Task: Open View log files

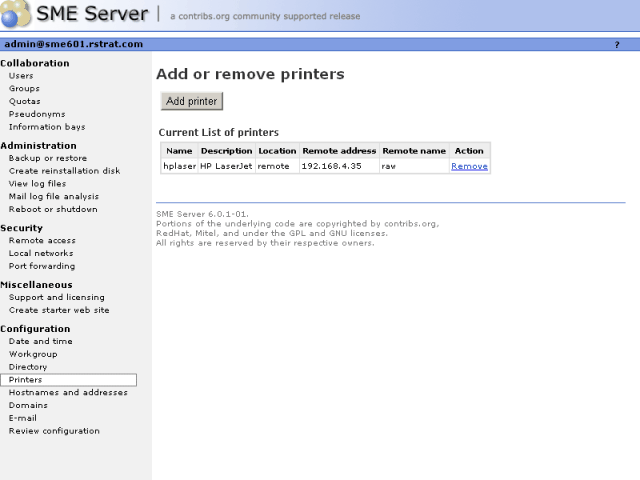Action: tap(37, 184)
